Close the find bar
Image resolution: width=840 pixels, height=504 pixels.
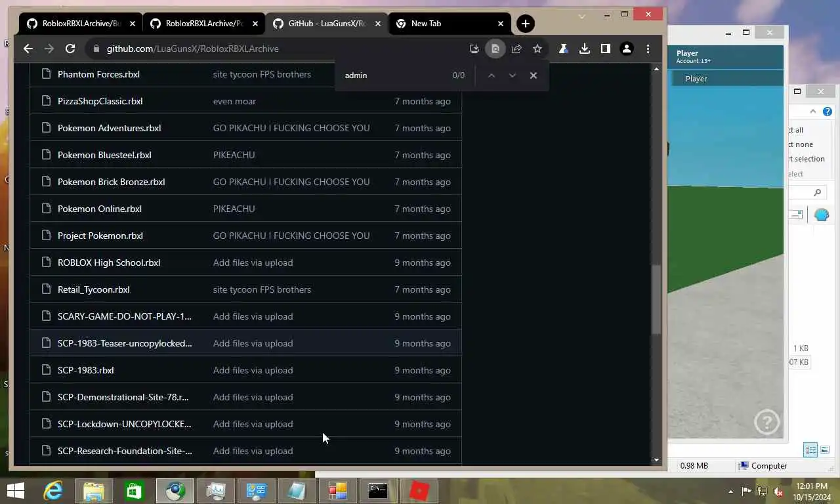(x=534, y=75)
